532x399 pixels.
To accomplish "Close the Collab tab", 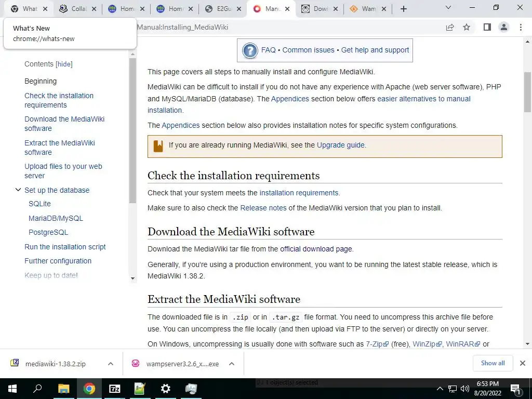I will coord(94,9).
